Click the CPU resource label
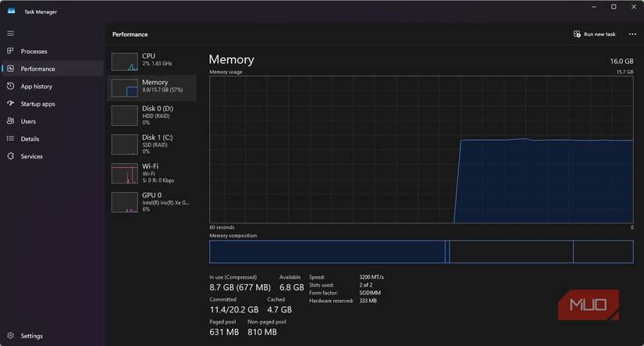This screenshot has width=644, height=346. (148, 56)
